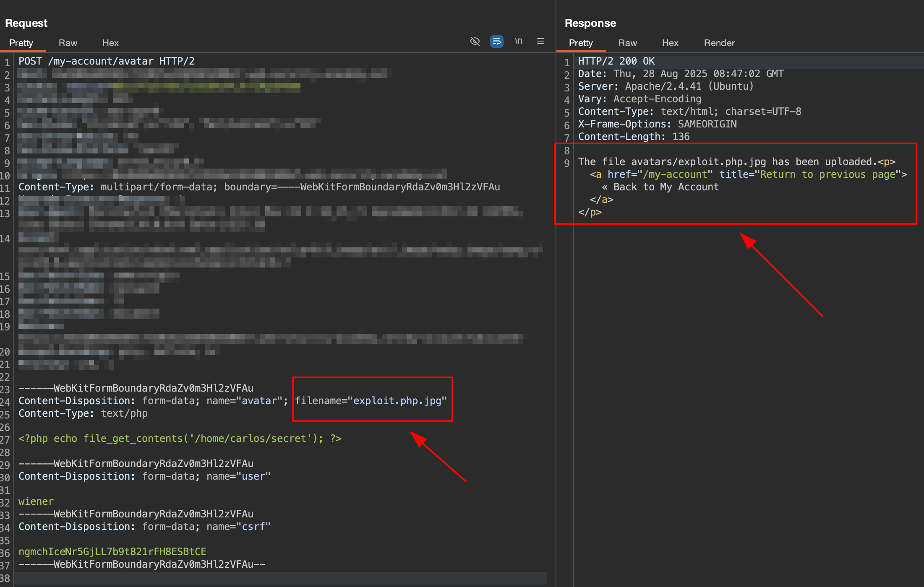This screenshot has height=587, width=924.
Task: Toggle the blue line-wrap icon
Action: (x=496, y=42)
